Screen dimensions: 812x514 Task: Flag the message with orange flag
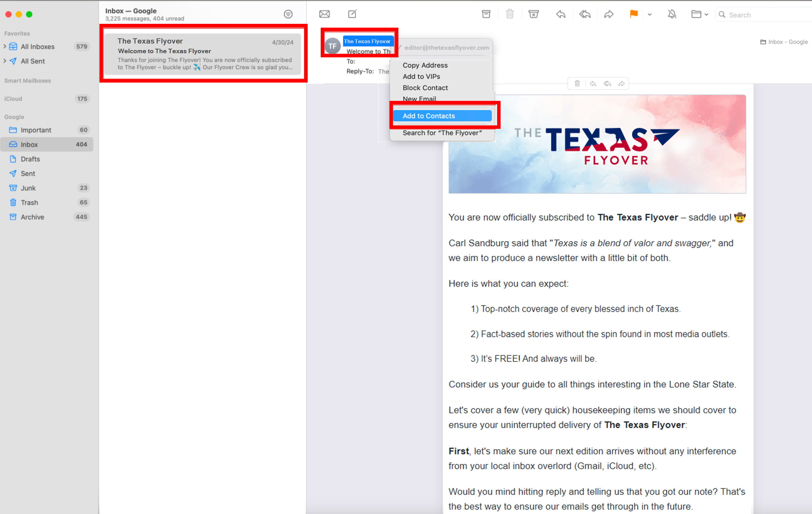[x=634, y=14]
